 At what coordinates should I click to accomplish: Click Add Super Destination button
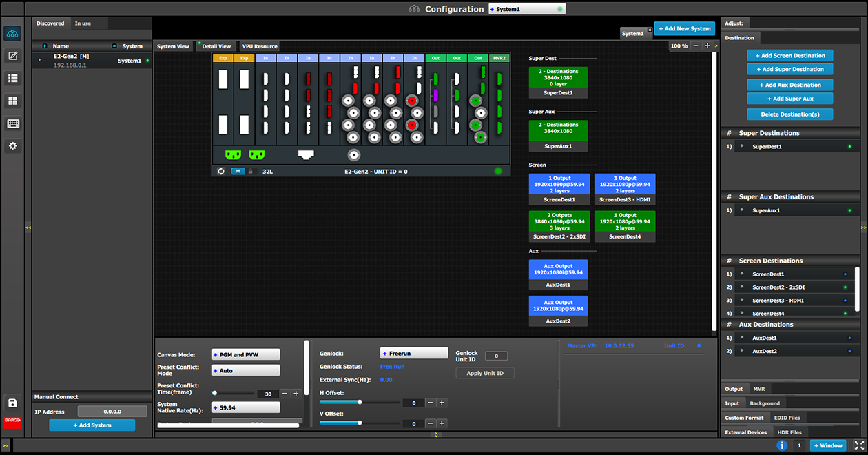pyautogui.click(x=790, y=69)
